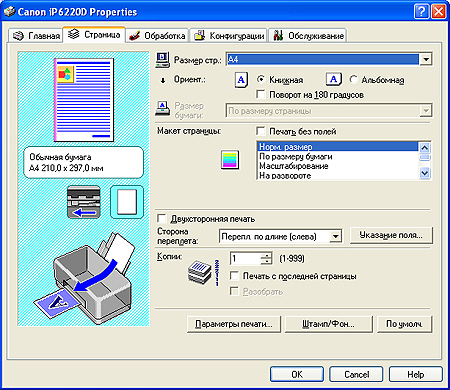Increase copies with the spinner up arrow
This screenshot has height=390, width=450.
(x=266, y=256)
